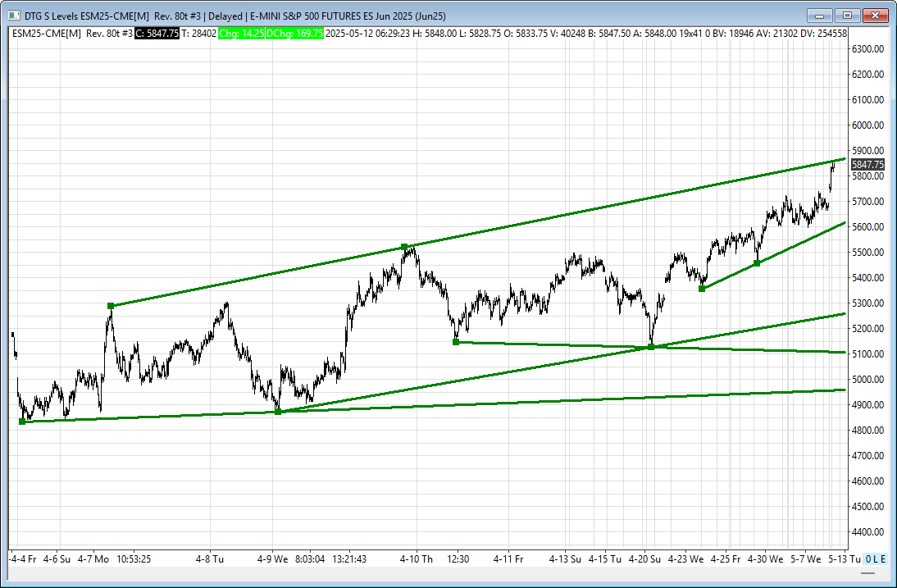Click the 5500.00 price scale label

(x=867, y=253)
